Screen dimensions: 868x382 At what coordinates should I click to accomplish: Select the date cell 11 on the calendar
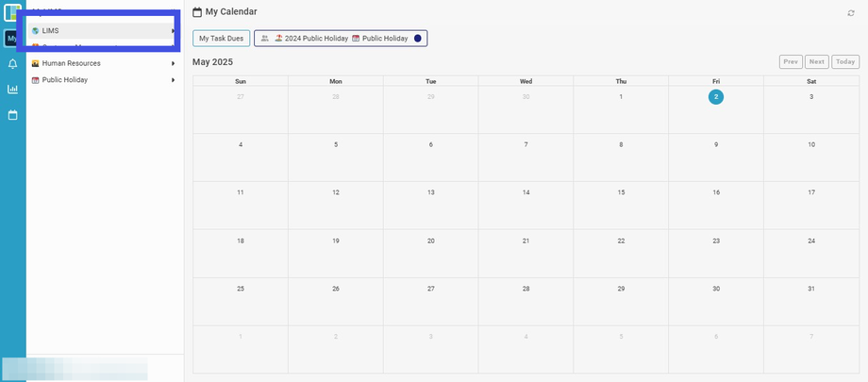coord(241,206)
